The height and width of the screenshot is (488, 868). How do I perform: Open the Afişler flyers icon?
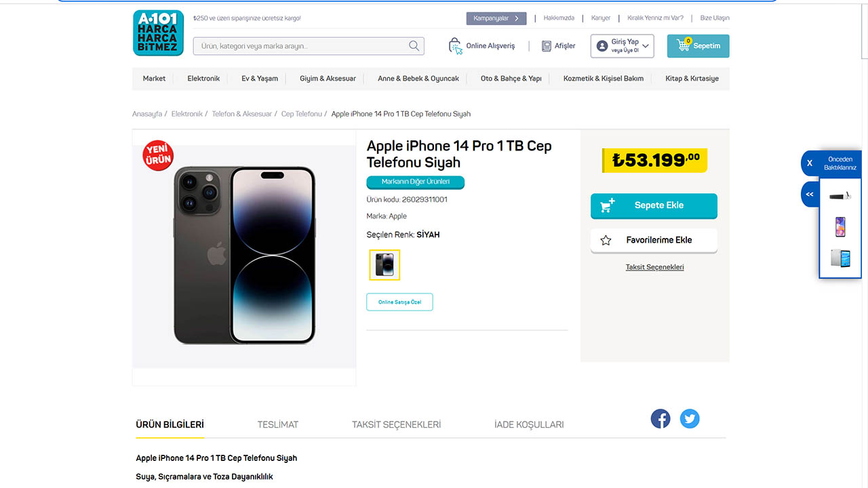546,46
